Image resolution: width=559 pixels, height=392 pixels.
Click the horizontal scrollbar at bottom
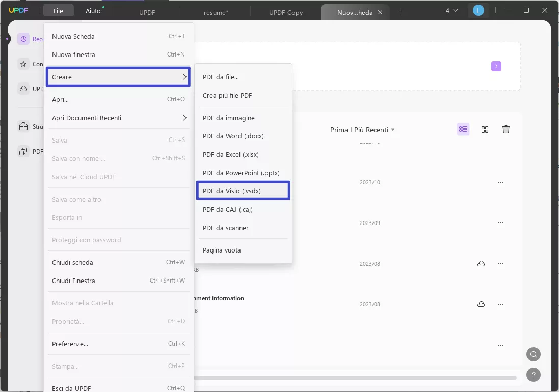[355, 377]
